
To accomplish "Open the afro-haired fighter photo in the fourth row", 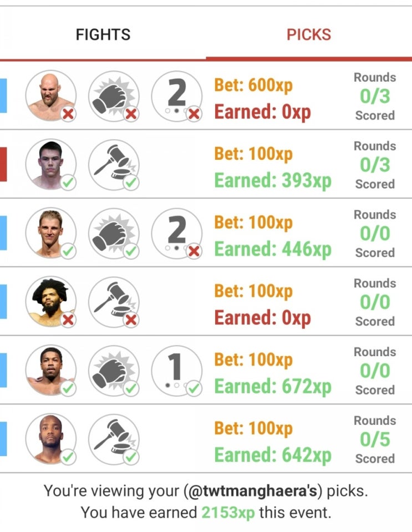I will tap(51, 302).
